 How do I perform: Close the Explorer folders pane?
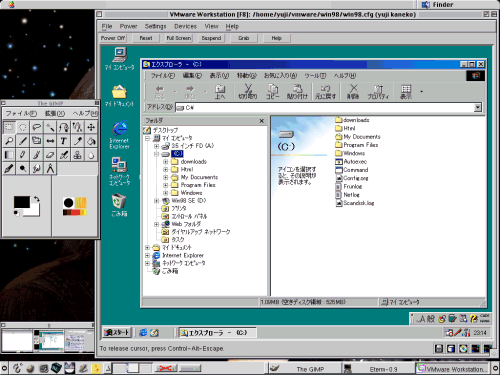point(262,121)
